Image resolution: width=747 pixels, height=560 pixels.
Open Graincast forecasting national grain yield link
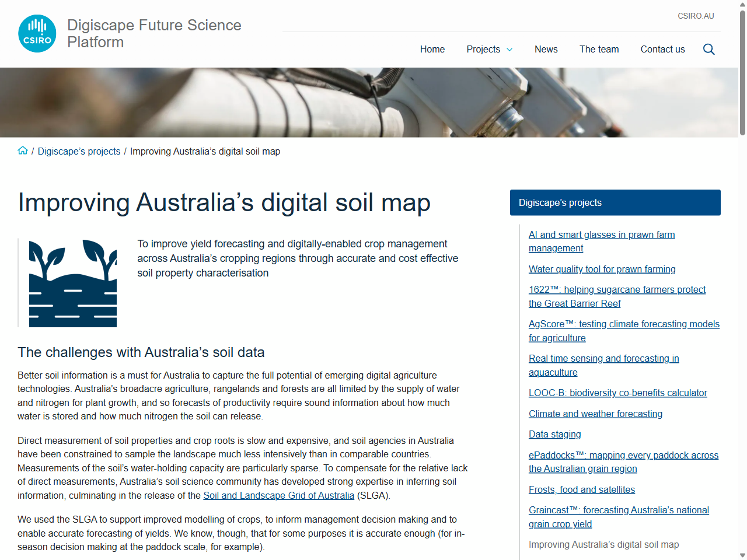click(x=619, y=517)
